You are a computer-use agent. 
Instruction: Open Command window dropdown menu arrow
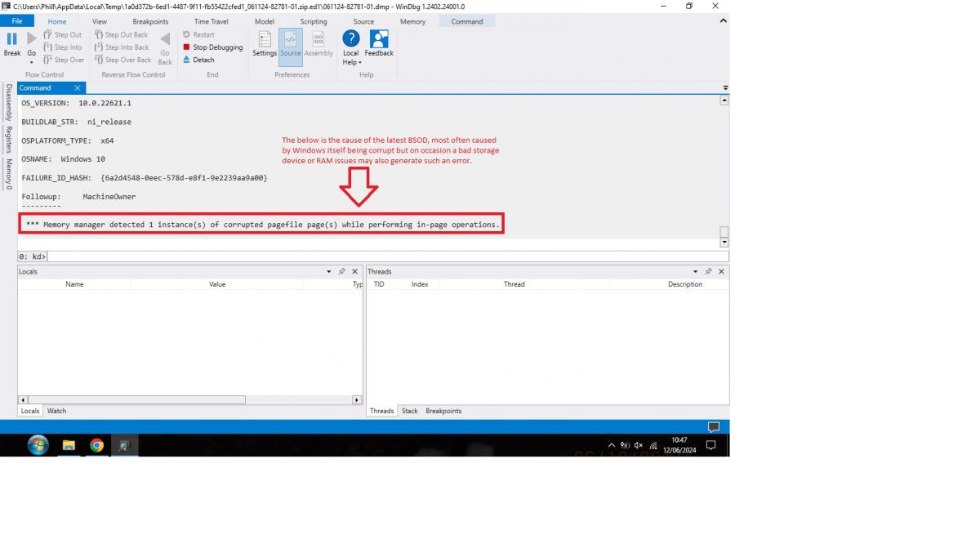point(725,87)
